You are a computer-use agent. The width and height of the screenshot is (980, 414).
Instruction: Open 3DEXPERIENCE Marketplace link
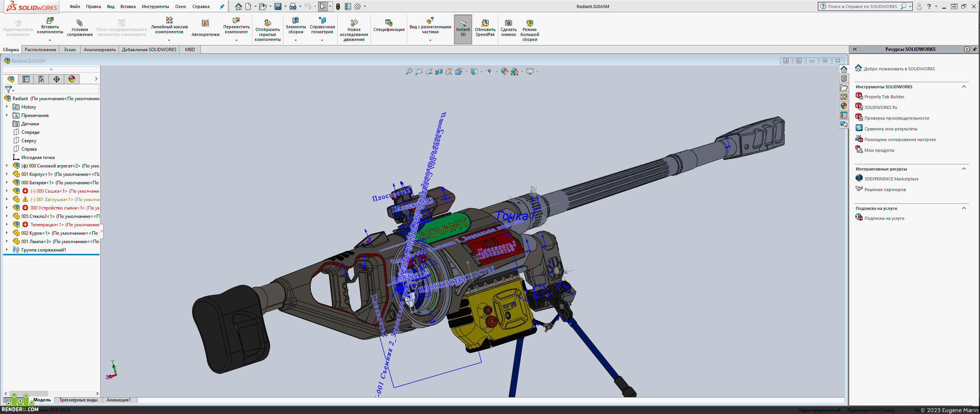(891, 179)
